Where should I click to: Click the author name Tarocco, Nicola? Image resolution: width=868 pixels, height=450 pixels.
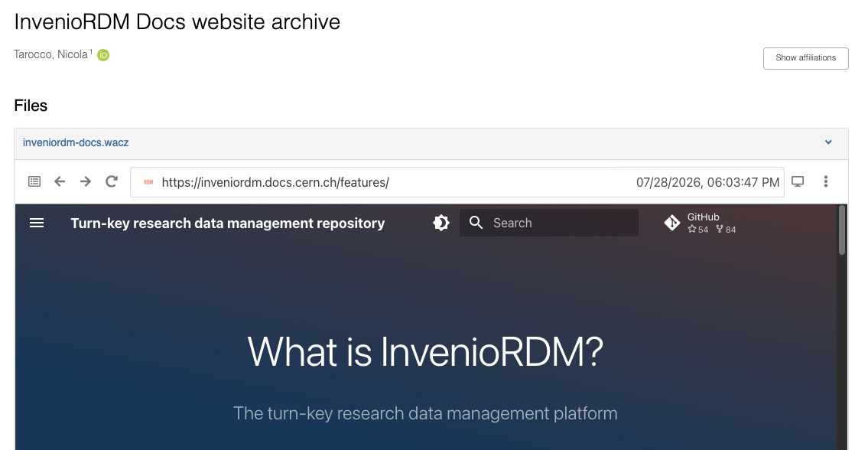(x=51, y=54)
